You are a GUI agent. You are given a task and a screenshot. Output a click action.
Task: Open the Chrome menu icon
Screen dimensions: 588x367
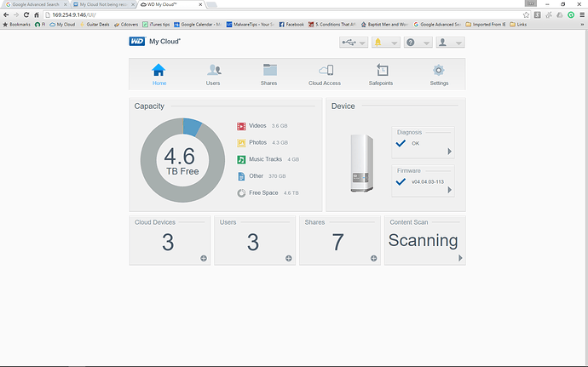pos(582,15)
